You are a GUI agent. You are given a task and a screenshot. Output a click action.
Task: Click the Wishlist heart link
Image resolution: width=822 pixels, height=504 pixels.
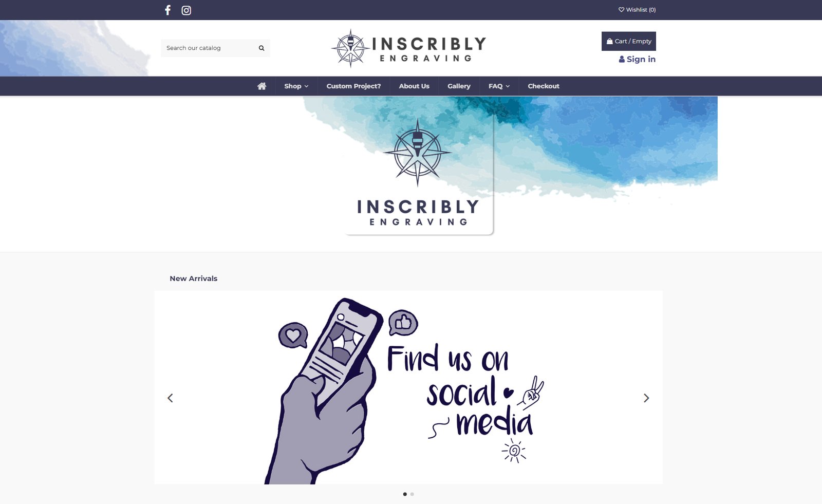637,10
